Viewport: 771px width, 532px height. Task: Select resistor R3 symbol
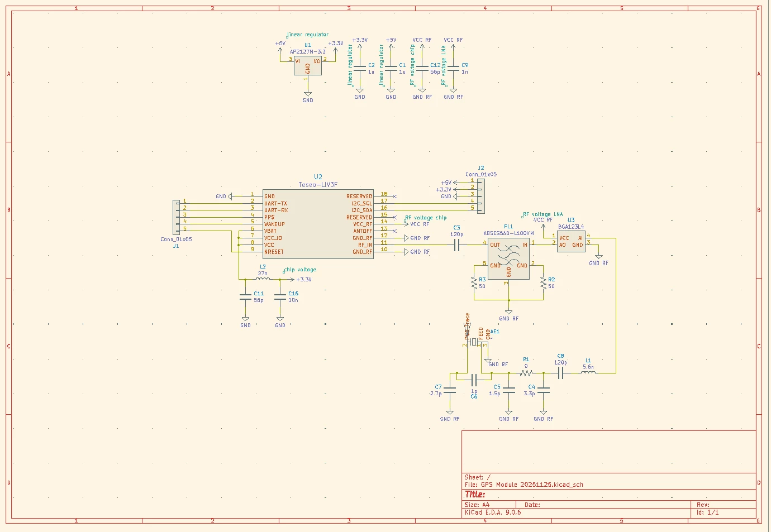(474, 284)
